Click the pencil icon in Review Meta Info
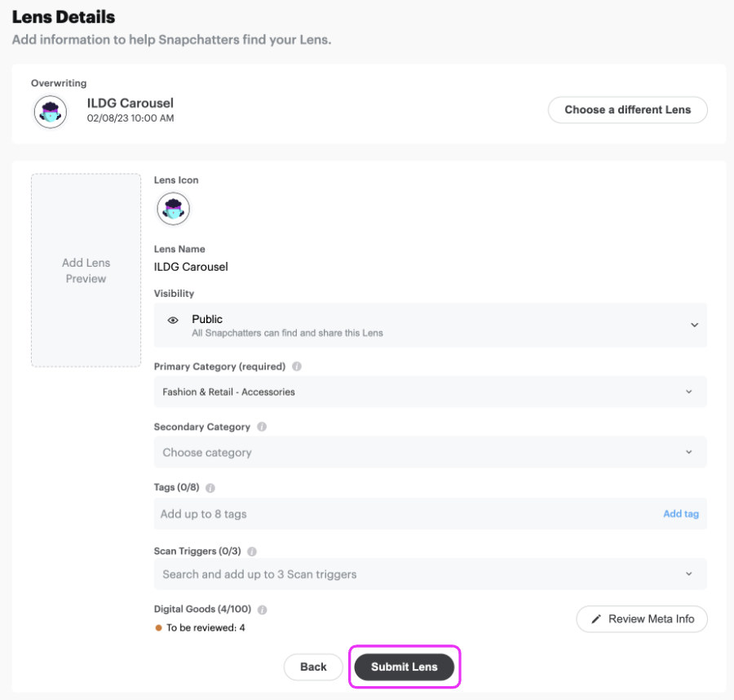 coord(595,619)
